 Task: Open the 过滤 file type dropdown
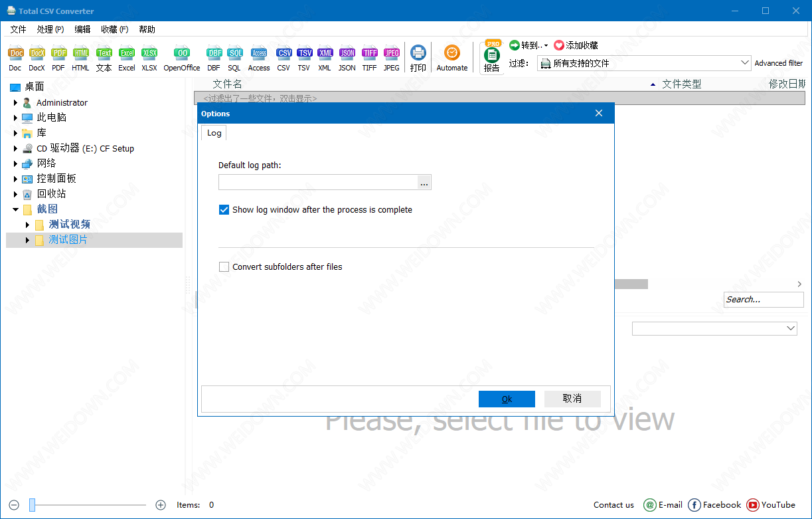click(644, 63)
